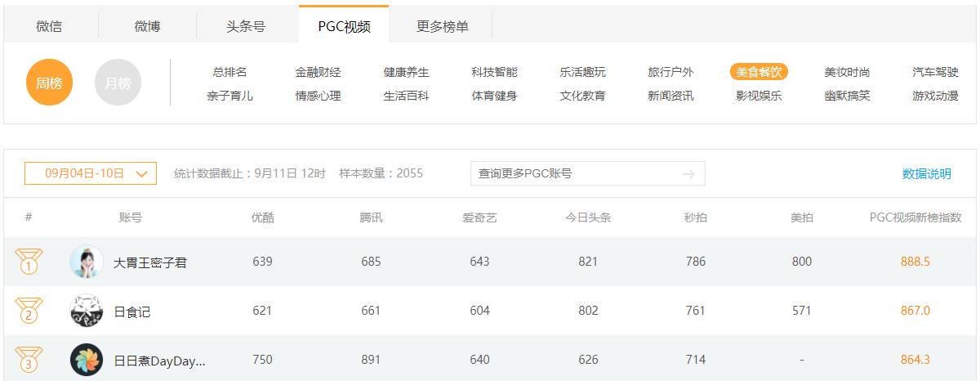Click the 867.0 index score
Screen dimensions: 980x381
915,311
